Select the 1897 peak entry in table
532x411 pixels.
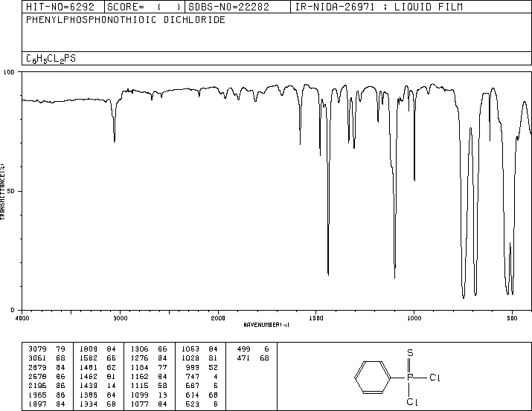pyautogui.click(x=37, y=404)
